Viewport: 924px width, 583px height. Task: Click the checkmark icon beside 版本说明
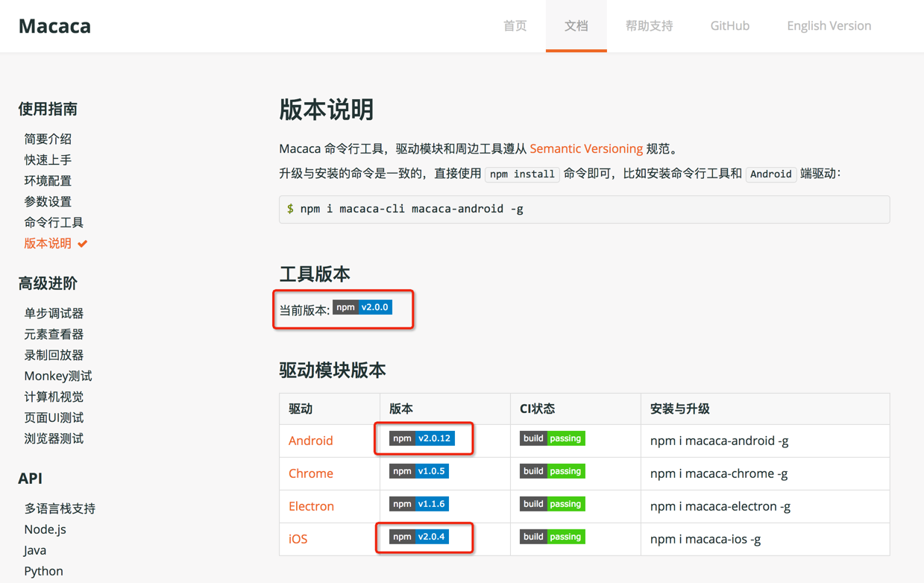pos(83,244)
